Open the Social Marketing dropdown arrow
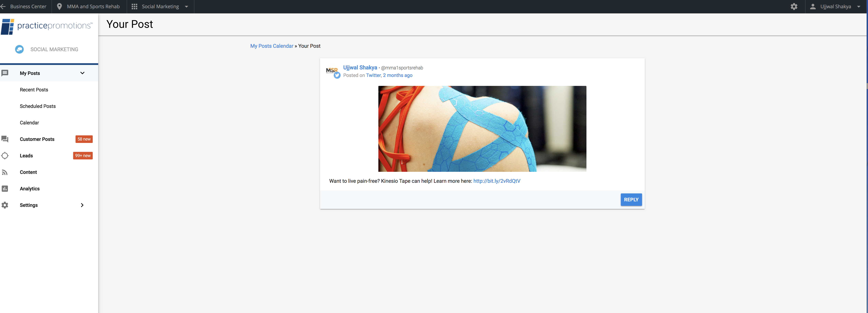The image size is (868, 313). tap(186, 6)
